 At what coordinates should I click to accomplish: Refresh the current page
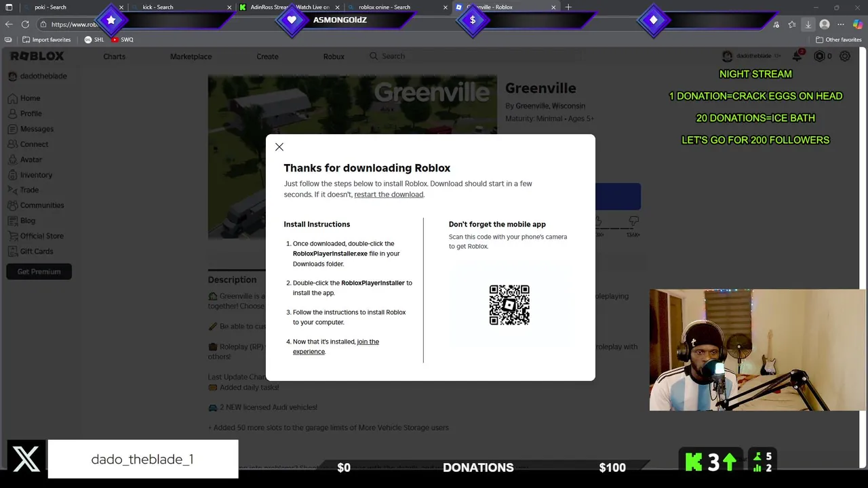tap(25, 24)
